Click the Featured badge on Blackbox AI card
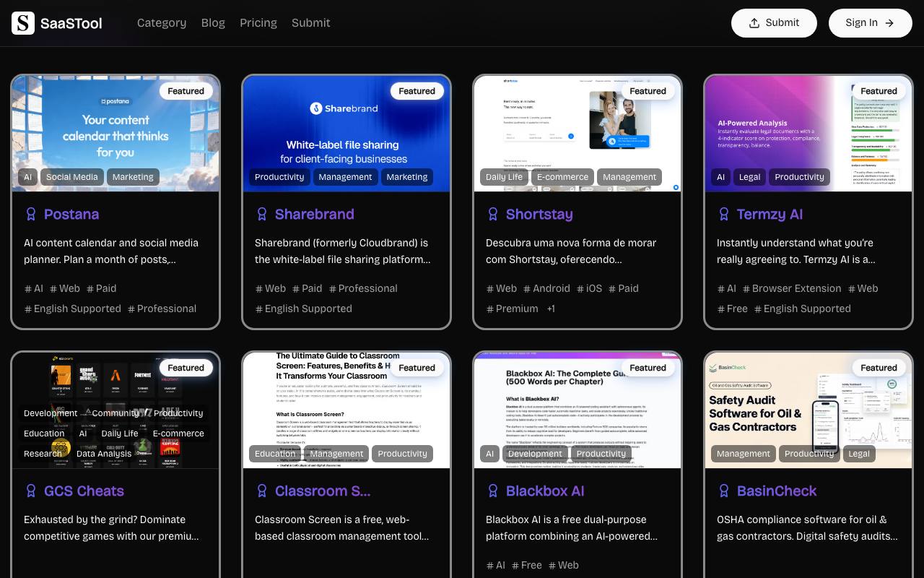This screenshot has height=578, width=924. click(x=648, y=368)
